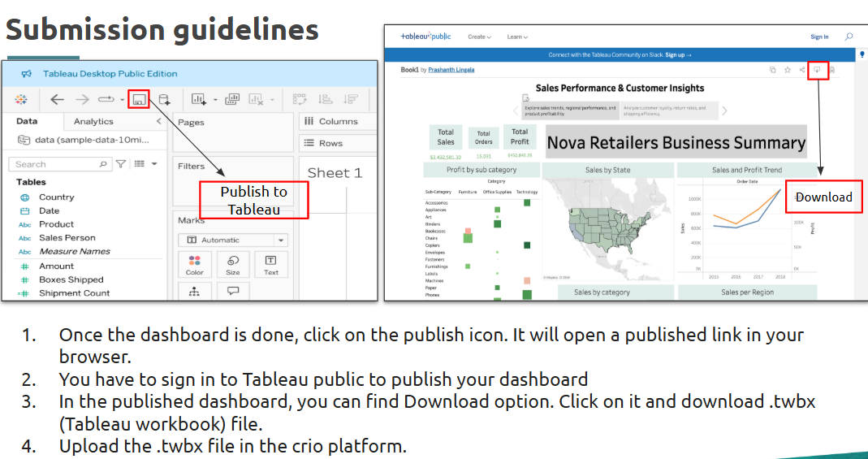Click the Duplicate sheet icon in the toolbar
This screenshot has height=459, width=868.
tap(232, 100)
